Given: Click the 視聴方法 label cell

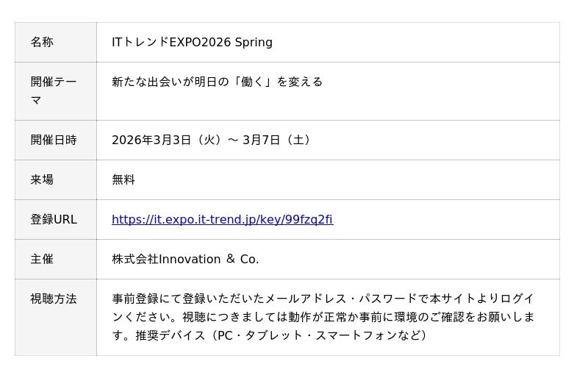Looking at the screenshot, I should [54, 299].
